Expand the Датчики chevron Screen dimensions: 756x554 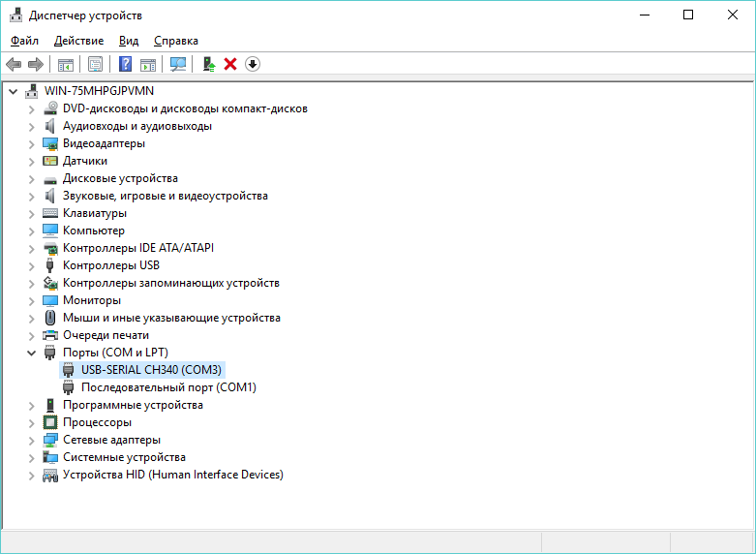point(31,162)
